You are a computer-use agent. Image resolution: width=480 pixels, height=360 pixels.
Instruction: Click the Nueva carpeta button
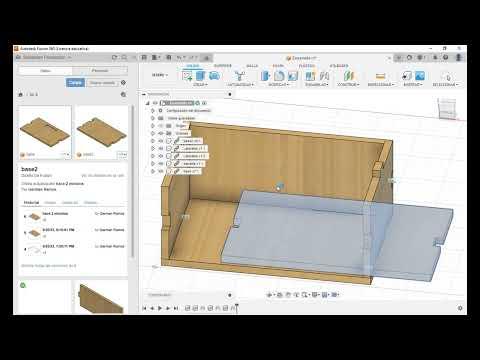tap(102, 83)
